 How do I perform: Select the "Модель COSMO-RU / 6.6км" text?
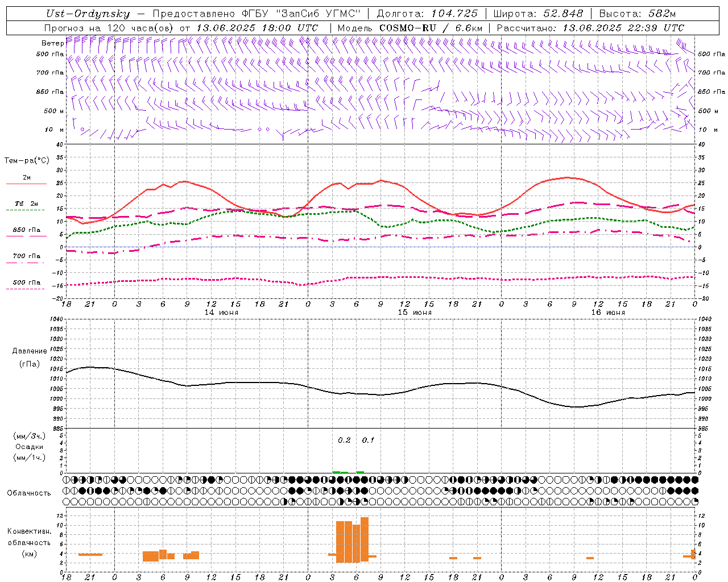(409, 28)
